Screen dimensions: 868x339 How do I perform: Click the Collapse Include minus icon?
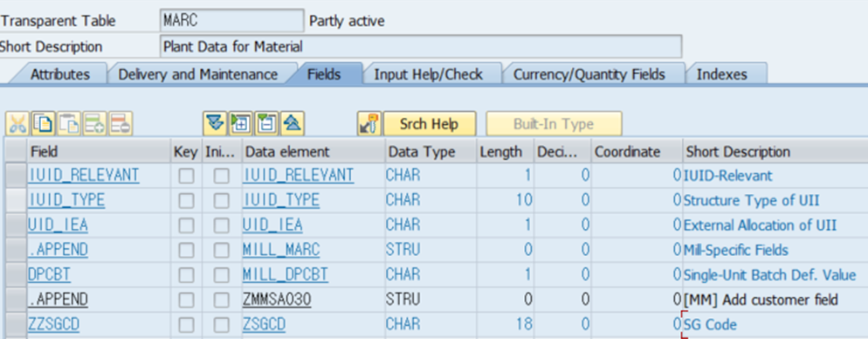point(266,123)
